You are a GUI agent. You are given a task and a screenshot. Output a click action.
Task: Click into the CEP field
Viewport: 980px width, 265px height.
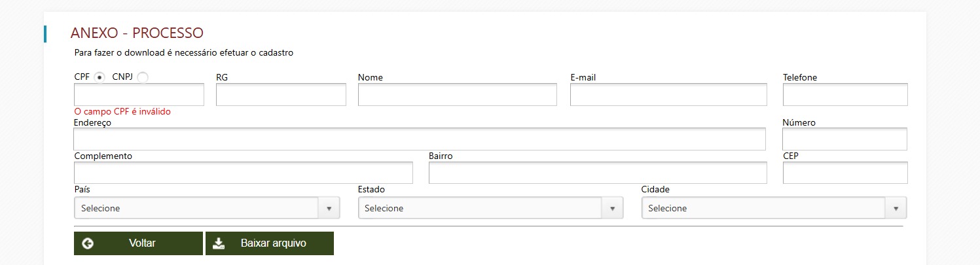[845, 173]
